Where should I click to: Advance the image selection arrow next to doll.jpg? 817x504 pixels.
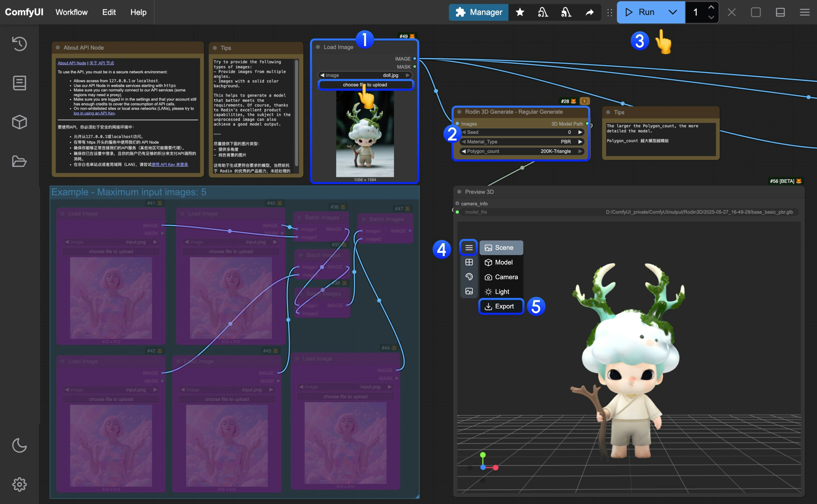[x=407, y=75]
